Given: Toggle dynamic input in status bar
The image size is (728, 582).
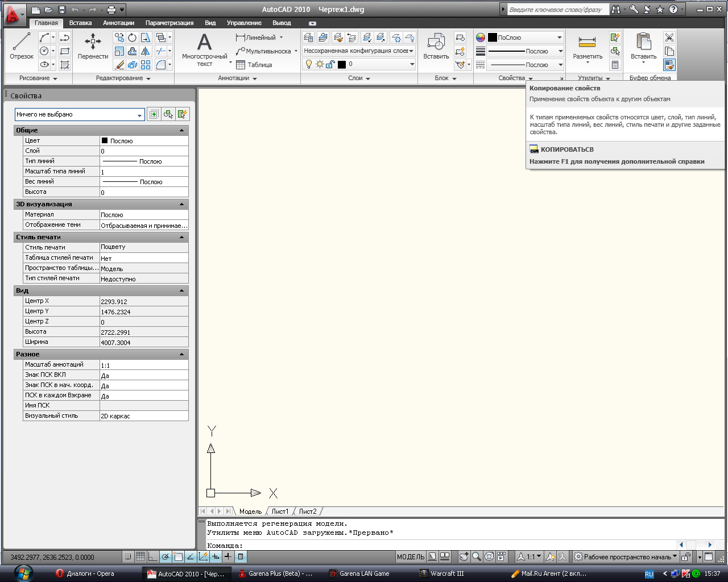Looking at the screenshot, I should tap(216, 557).
